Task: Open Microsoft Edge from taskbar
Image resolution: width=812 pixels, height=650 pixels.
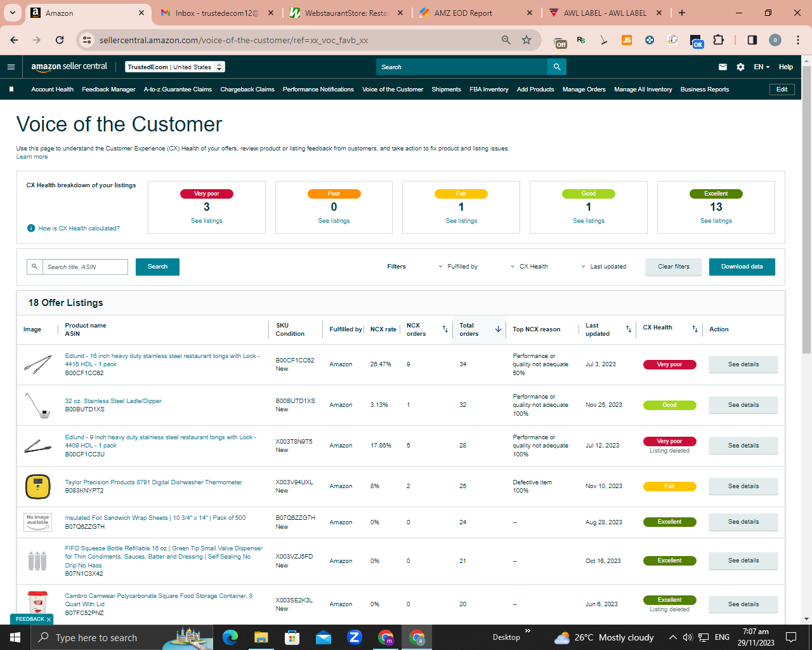Action: 230,637
